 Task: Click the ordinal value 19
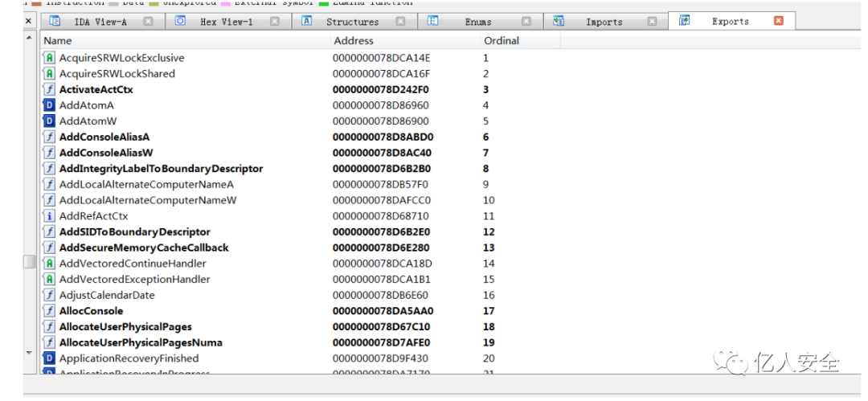point(489,342)
